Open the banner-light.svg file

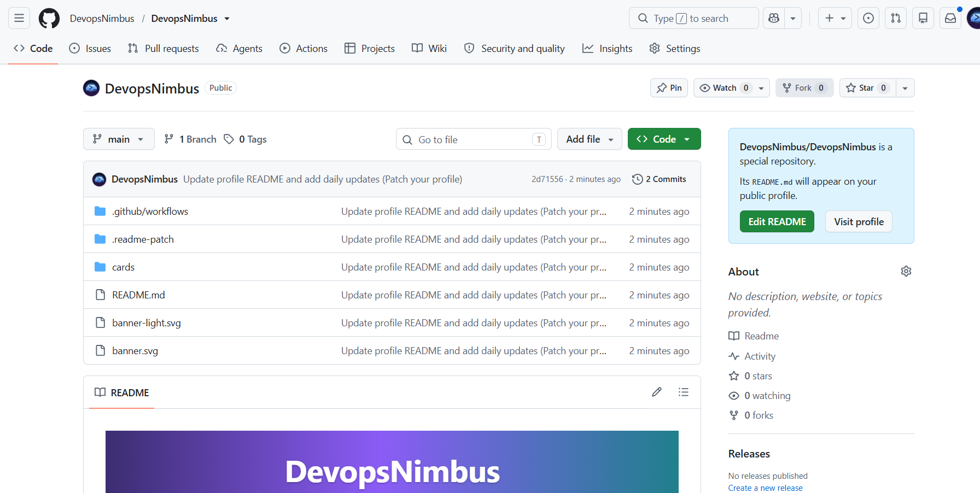click(x=147, y=322)
